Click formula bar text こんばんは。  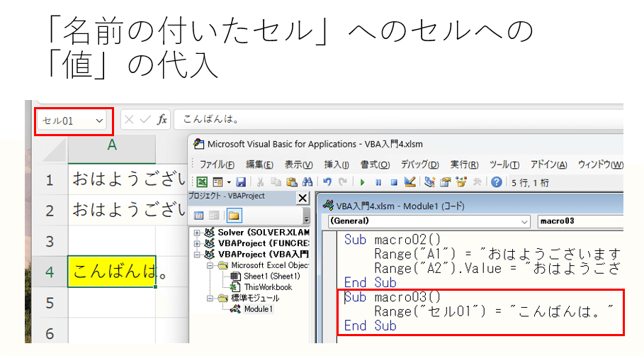tap(211, 119)
